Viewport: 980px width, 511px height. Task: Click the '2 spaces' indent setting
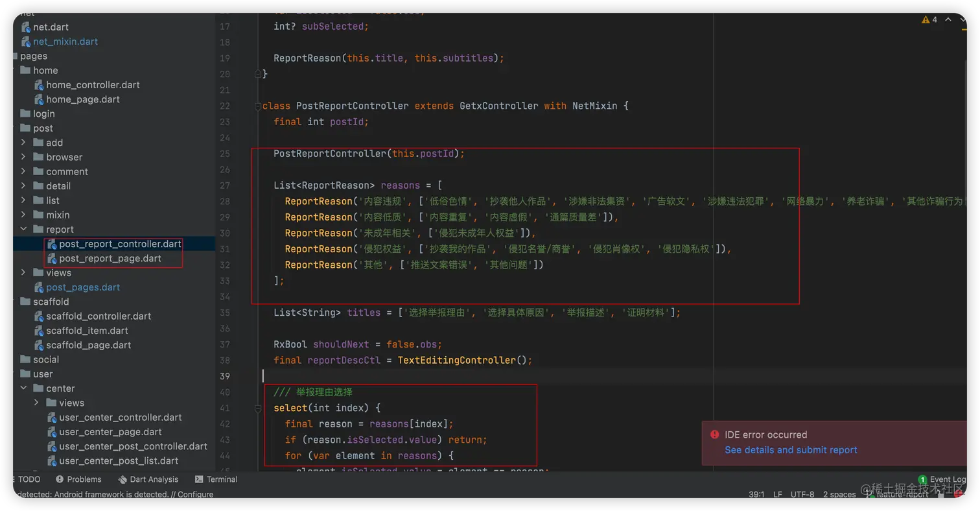click(x=839, y=494)
